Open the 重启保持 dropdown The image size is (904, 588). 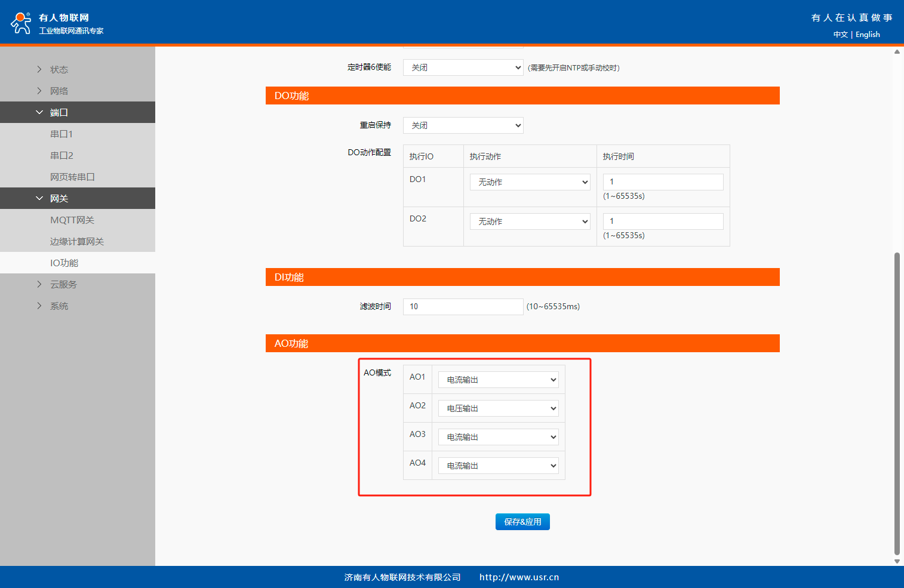tap(463, 125)
